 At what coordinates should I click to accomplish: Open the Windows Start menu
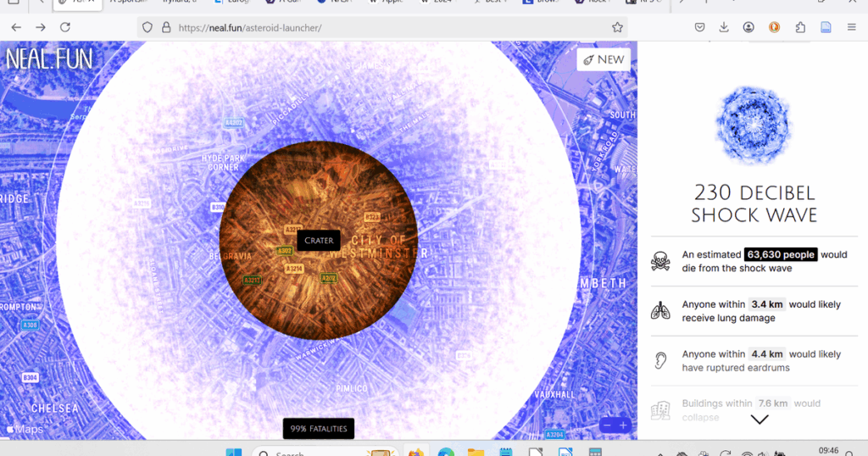234,453
